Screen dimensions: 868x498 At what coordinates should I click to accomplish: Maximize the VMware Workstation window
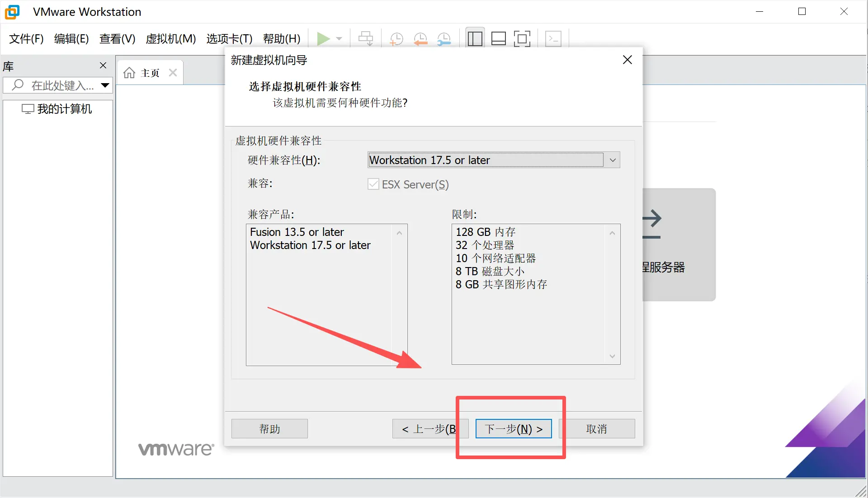(802, 12)
